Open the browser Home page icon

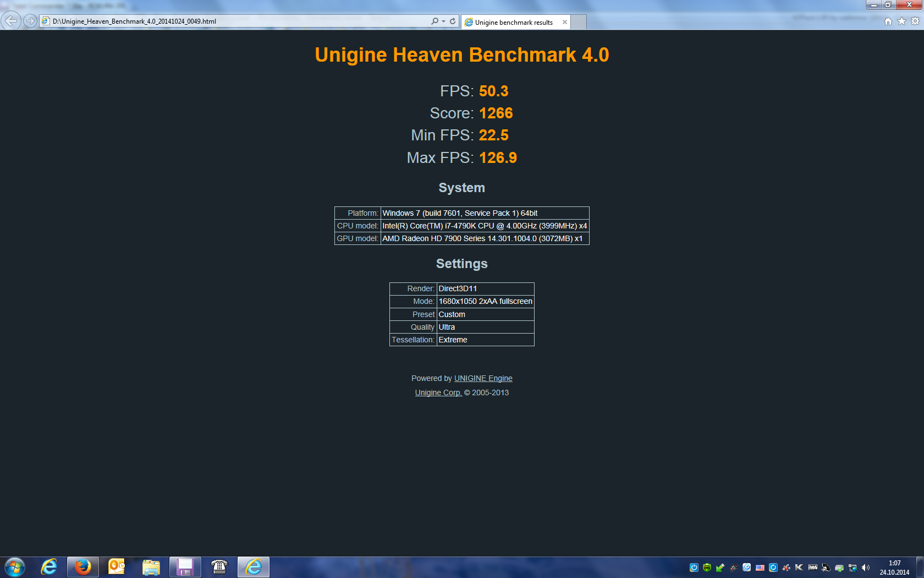[888, 21]
